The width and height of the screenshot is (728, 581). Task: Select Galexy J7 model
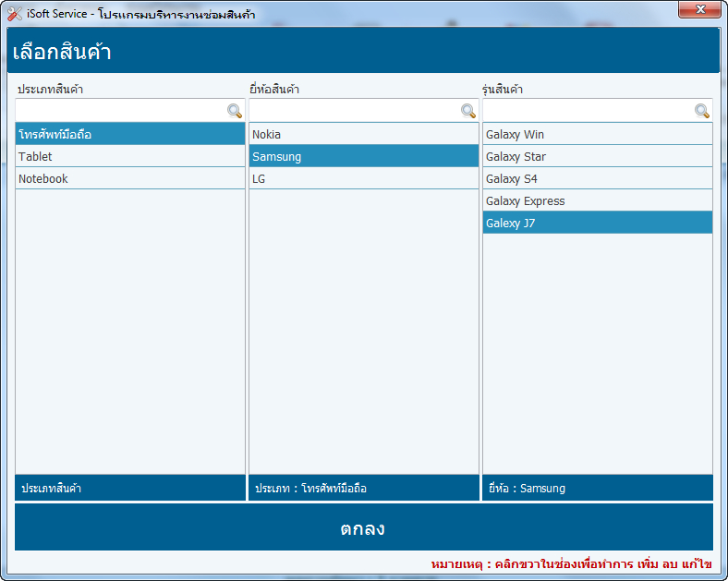click(x=598, y=223)
